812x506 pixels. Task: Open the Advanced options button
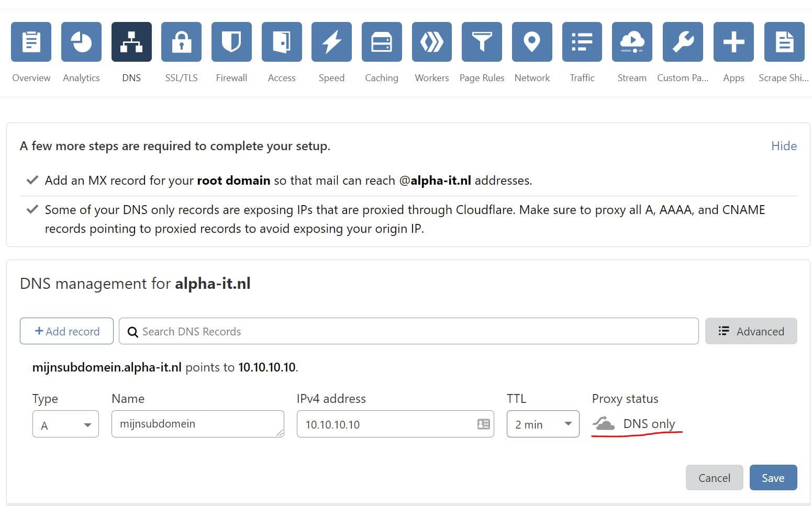751,331
